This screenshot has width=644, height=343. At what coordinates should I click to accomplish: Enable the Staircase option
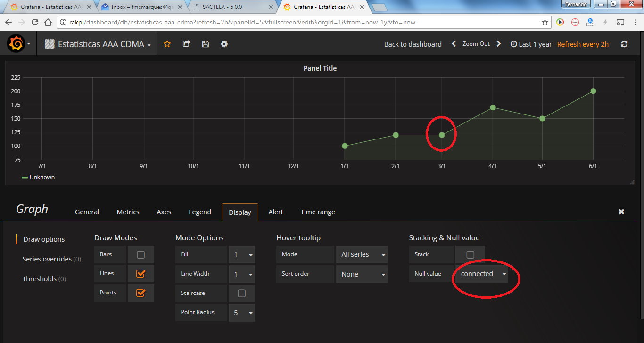[x=241, y=293]
